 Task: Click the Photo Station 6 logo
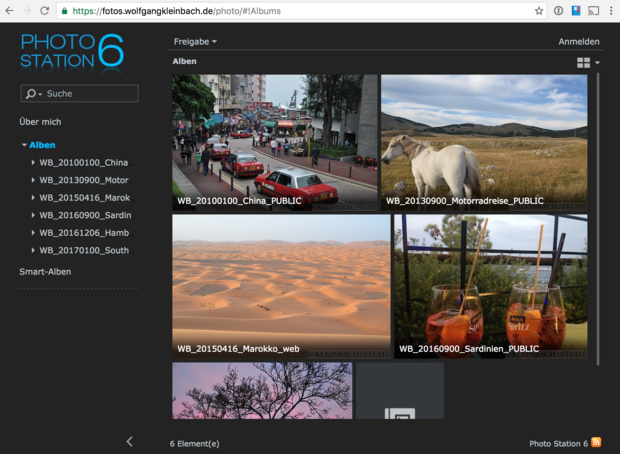tap(72, 50)
